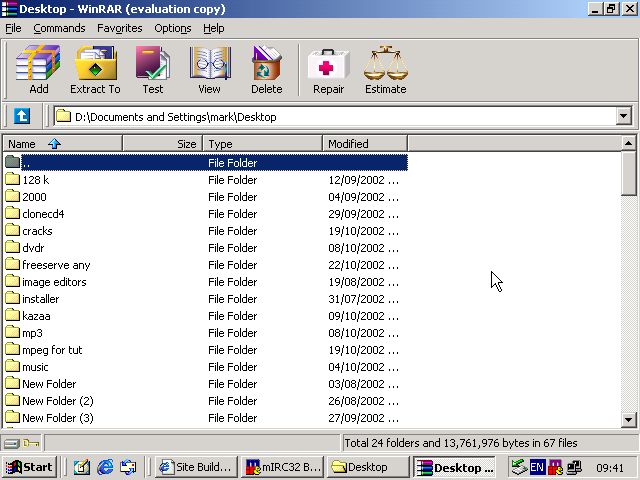Screen dimensions: 640x480
Task: Click the folder icon next to mp3
Action: [13, 333]
